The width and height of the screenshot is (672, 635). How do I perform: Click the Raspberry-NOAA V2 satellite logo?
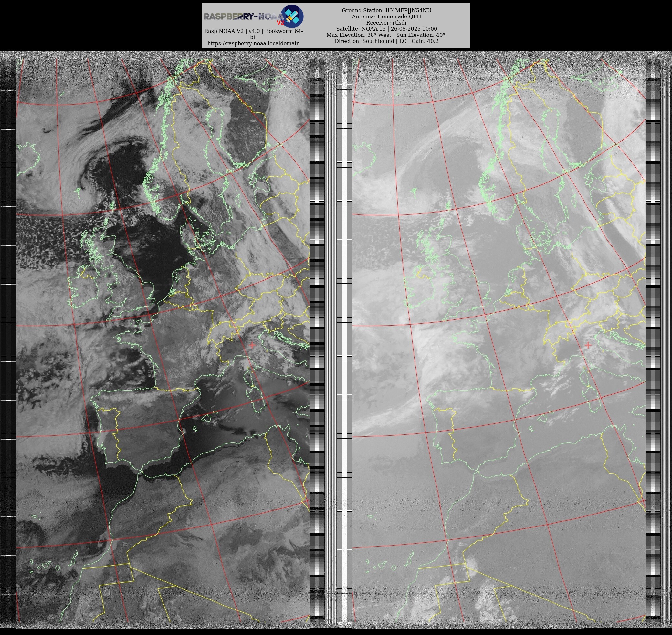[292, 16]
